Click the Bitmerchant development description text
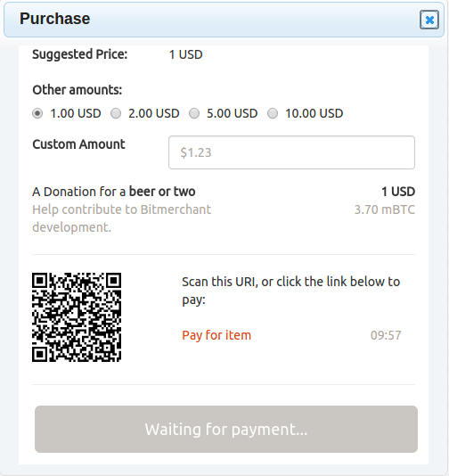Image resolution: width=449 pixels, height=476 pixels. click(x=122, y=218)
